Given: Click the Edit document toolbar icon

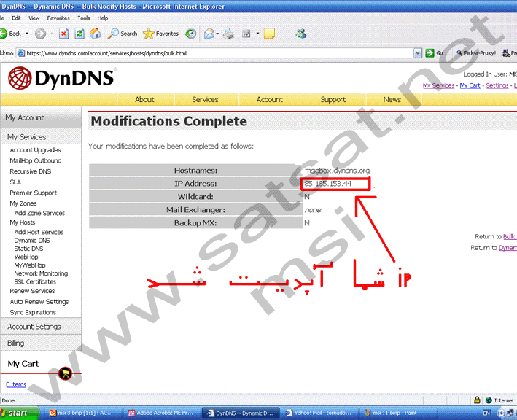Looking at the screenshot, I should [x=246, y=34].
